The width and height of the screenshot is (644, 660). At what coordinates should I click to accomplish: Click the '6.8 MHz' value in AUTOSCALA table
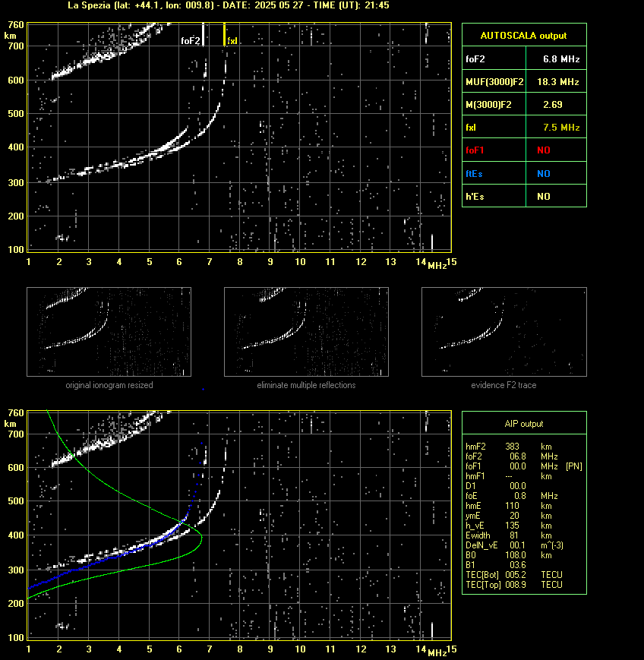[561, 59]
